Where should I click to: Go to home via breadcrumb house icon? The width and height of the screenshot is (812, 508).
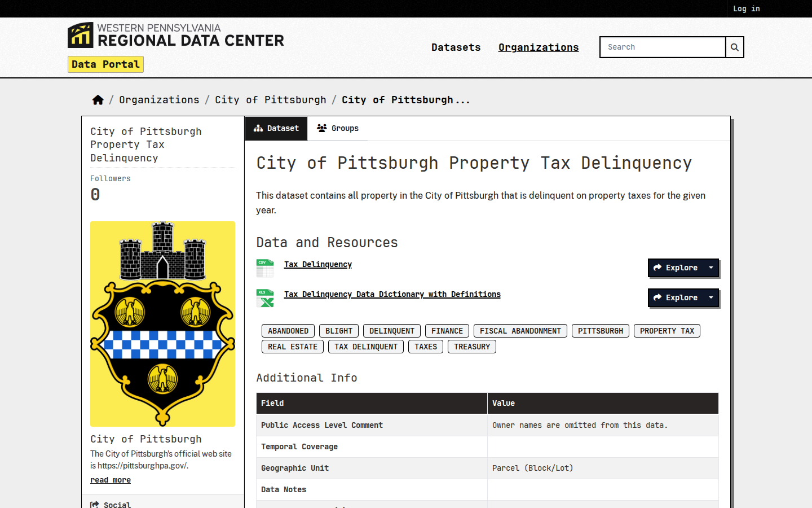click(x=98, y=100)
